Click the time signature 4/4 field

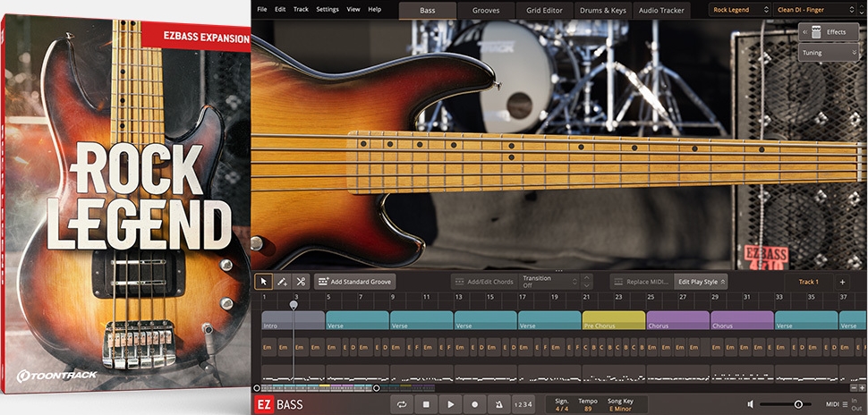click(x=562, y=409)
